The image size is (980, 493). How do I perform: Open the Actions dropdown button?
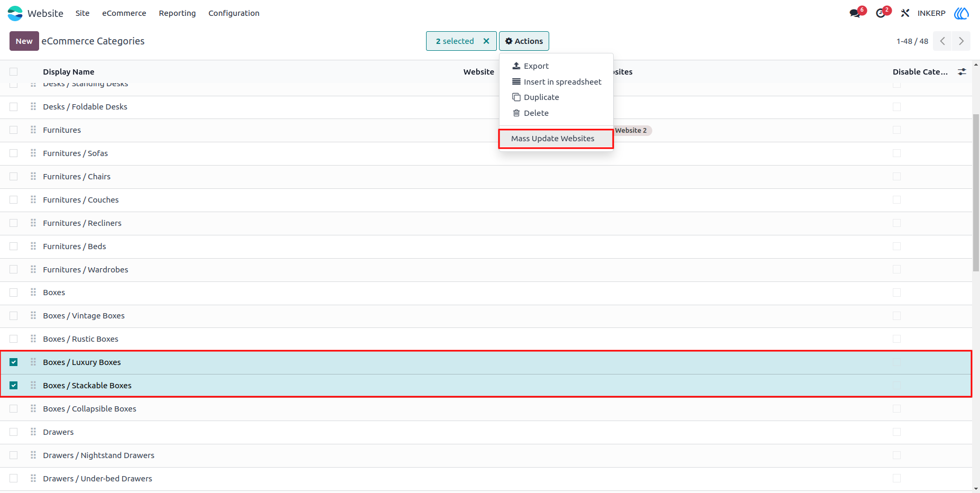pyautogui.click(x=524, y=41)
